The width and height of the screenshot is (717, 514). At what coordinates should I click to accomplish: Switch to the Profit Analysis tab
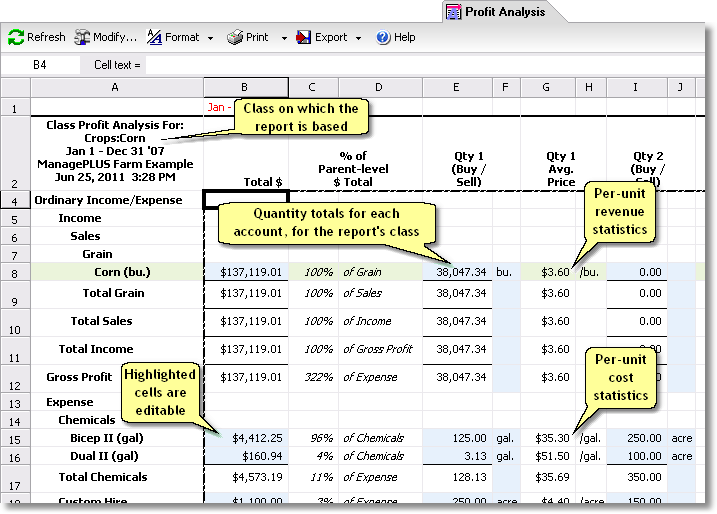tap(505, 12)
